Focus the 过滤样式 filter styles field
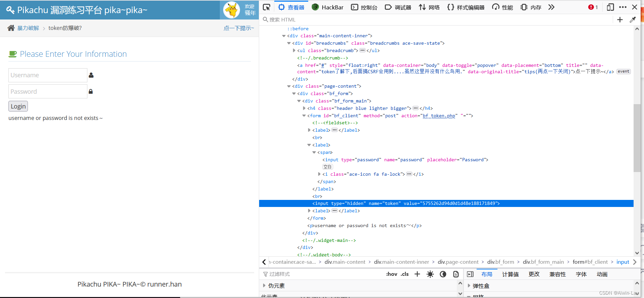The image size is (644, 298). [323, 274]
